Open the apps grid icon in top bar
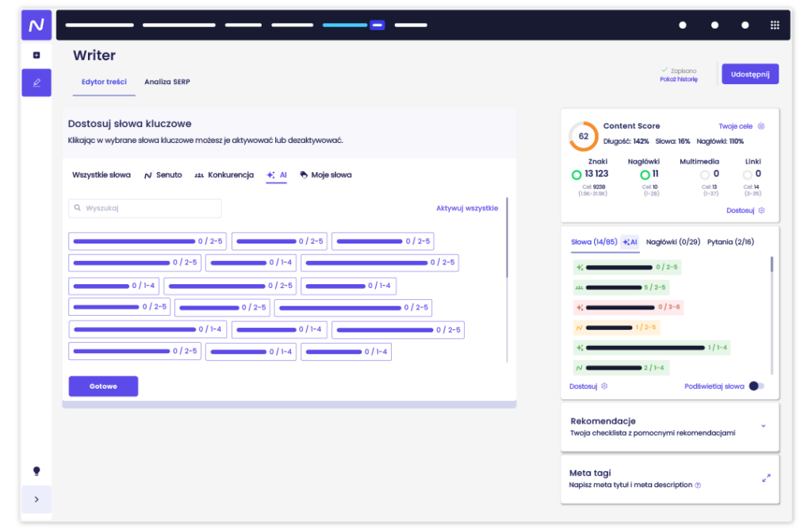 (x=775, y=25)
